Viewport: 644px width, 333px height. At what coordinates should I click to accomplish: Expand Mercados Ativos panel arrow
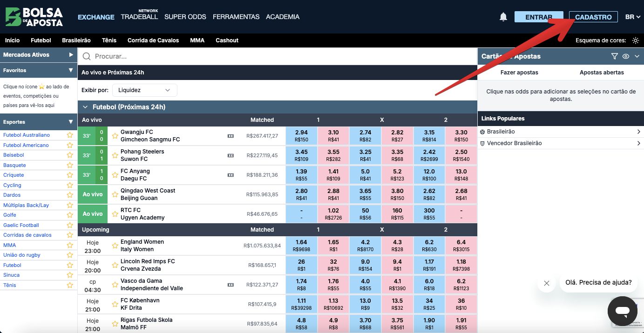pyautogui.click(x=71, y=55)
